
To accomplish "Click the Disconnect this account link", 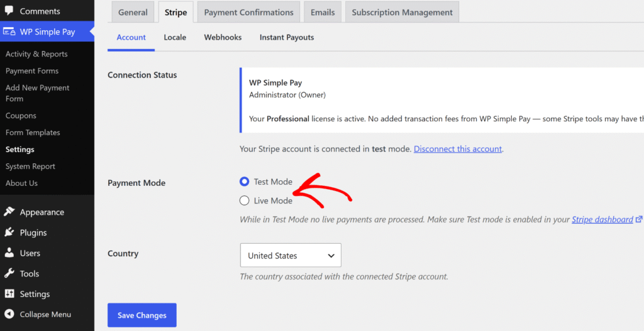I will [458, 149].
